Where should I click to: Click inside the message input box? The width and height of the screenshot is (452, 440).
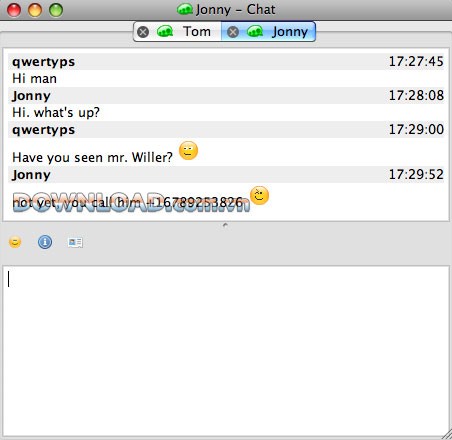coord(226,351)
